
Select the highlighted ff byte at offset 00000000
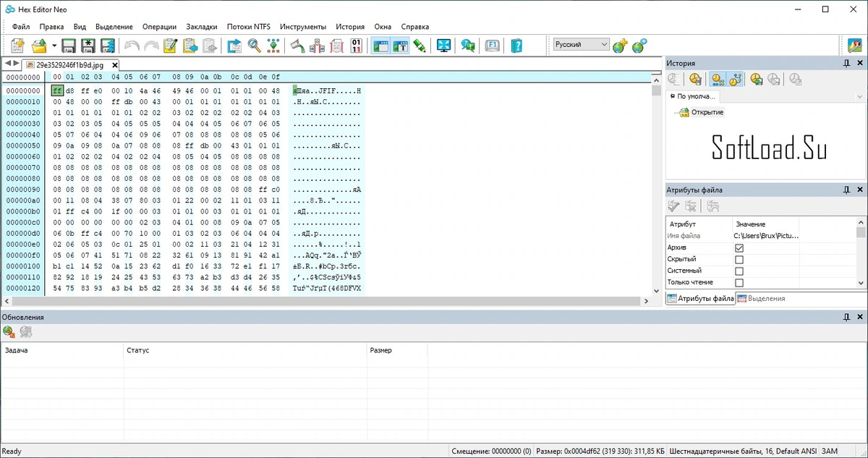pyautogui.click(x=57, y=90)
